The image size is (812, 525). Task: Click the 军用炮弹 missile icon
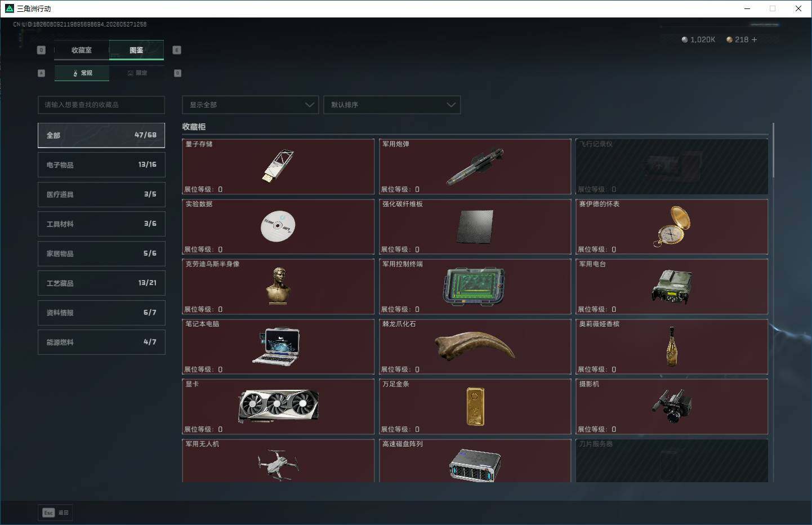point(475,167)
